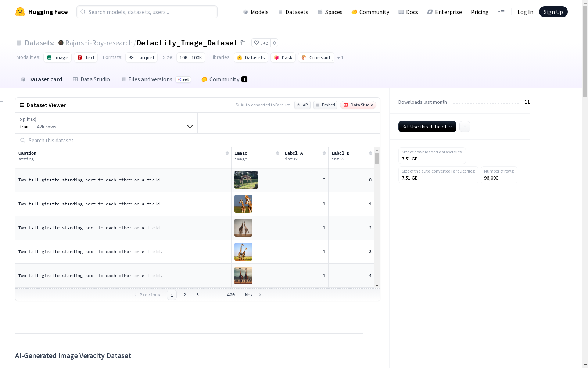Open giraffe thumbnail in the Label_B 1 row
588x368 pixels.
point(243,204)
